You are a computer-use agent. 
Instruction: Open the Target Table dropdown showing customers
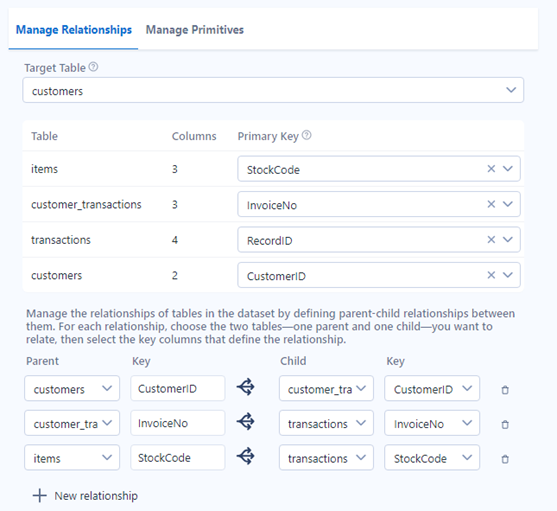pos(273,90)
